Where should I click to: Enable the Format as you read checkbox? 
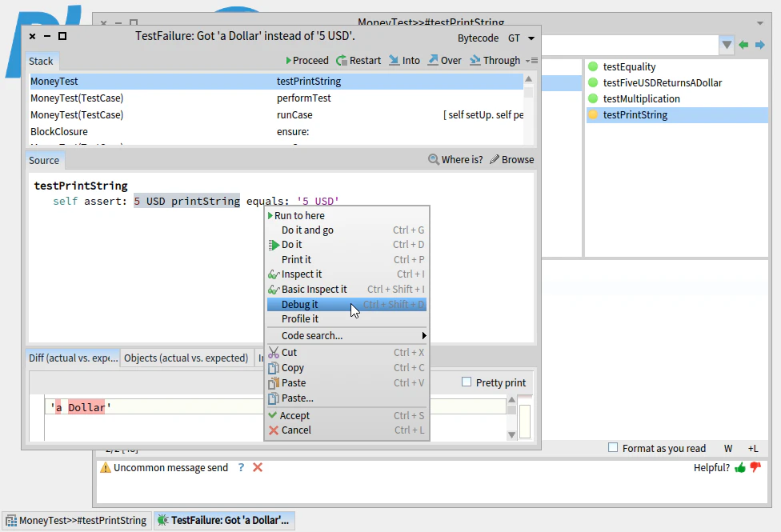coord(613,448)
